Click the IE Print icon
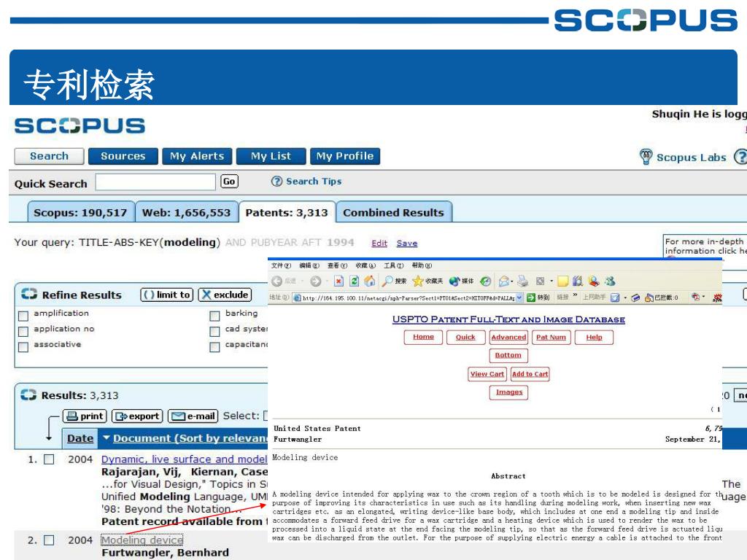 click(x=523, y=281)
